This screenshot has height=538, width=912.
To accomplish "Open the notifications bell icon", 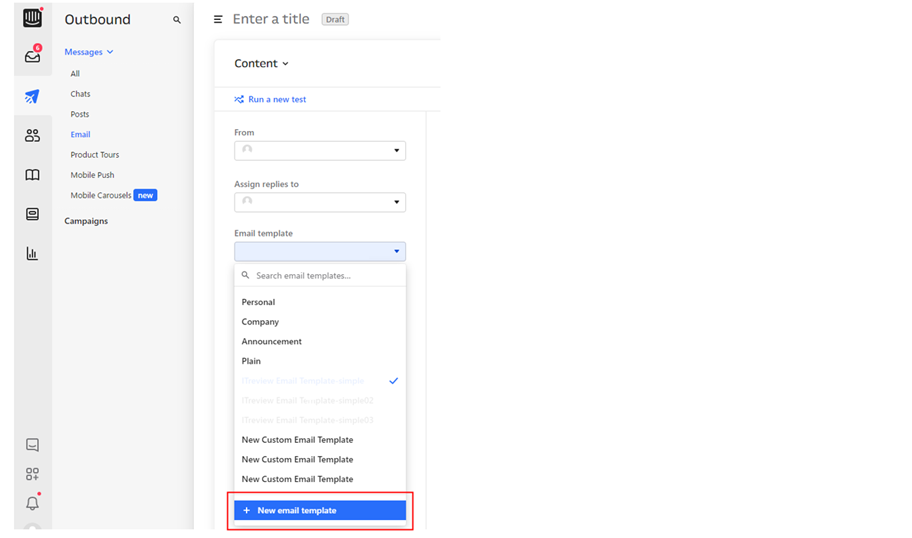I will pos(32,504).
